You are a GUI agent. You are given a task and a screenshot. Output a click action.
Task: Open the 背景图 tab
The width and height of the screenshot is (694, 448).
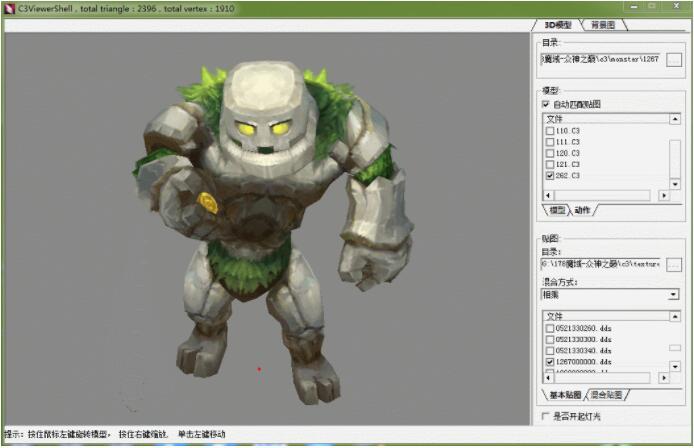(603, 25)
